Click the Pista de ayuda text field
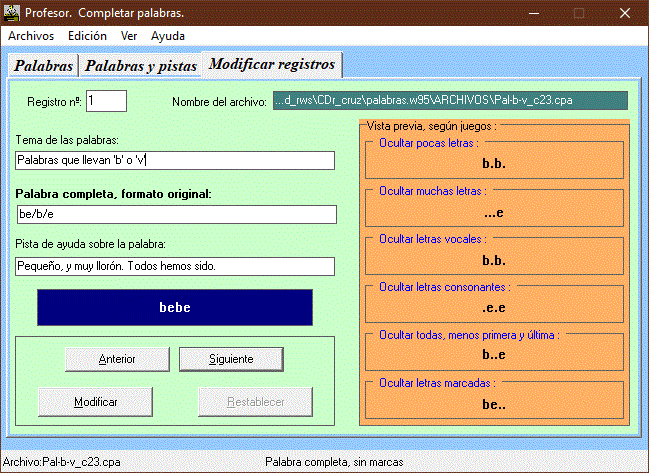This screenshot has height=473, width=649. pyautogui.click(x=175, y=266)
